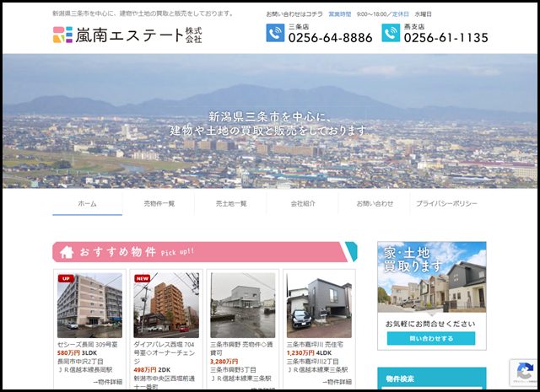Click the 問い合わせする button
The width and height of the screenshot is (540, 392).
point(431,338)
